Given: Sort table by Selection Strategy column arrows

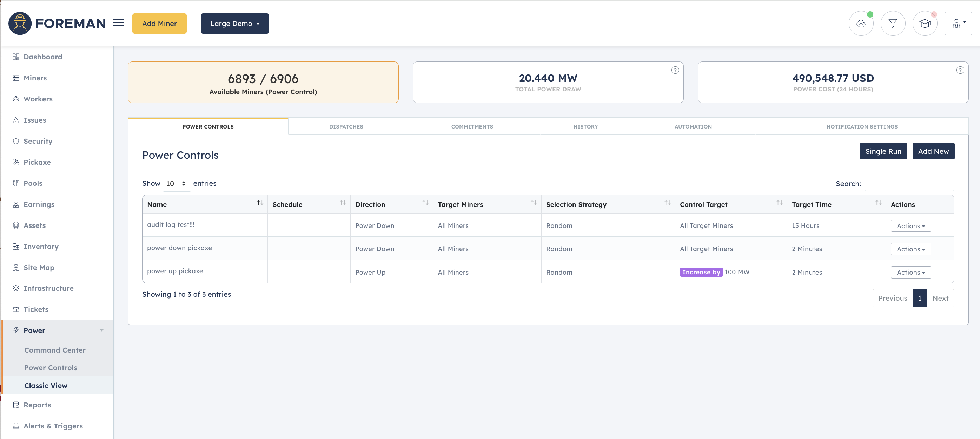Looking at the screenshot, I should 667,203.
